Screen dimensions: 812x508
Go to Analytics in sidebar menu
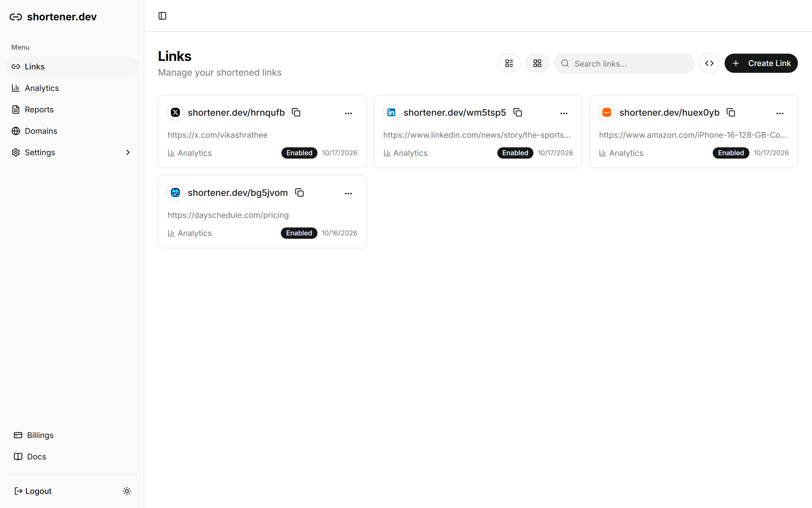72,88
